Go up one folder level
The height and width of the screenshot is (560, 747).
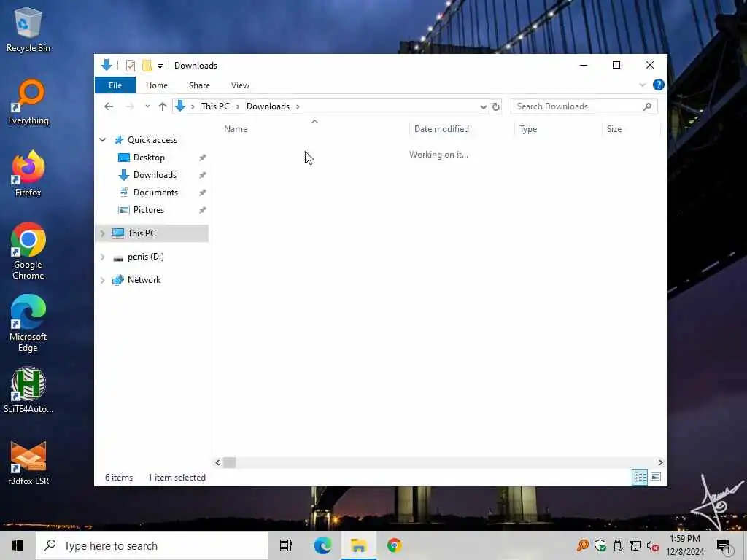[x=163, y=106]
